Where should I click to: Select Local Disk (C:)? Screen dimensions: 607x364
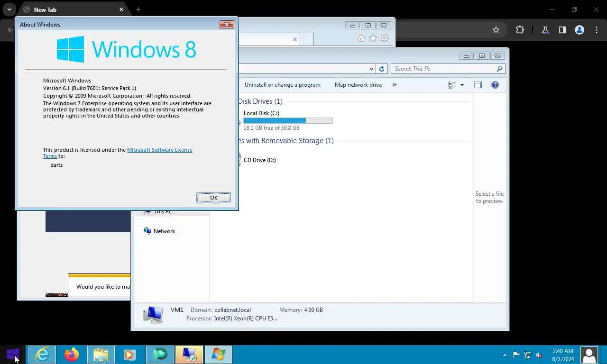point(261,113)
